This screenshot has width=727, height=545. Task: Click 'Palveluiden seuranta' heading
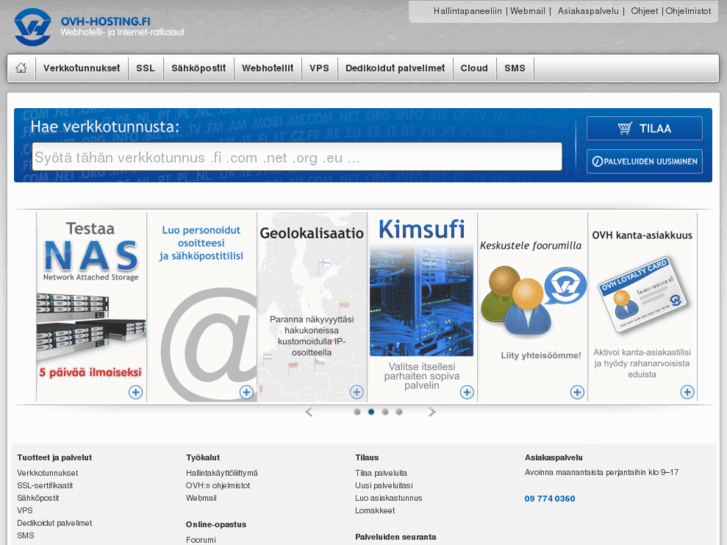[395, 537]
